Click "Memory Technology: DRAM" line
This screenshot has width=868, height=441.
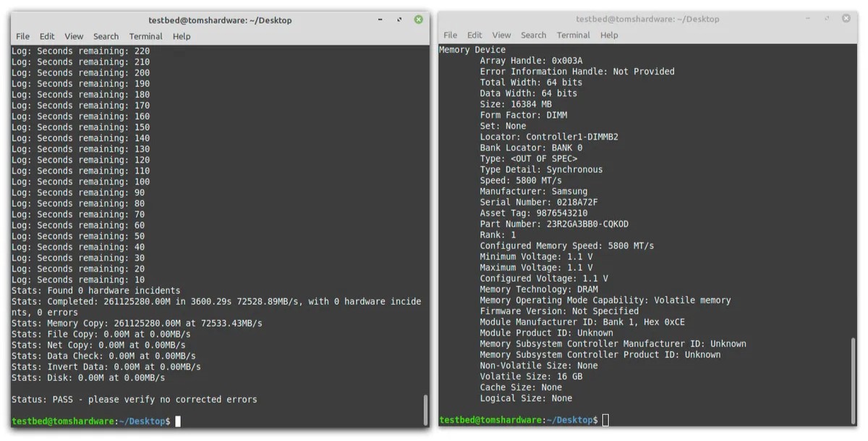coord(539,289)
